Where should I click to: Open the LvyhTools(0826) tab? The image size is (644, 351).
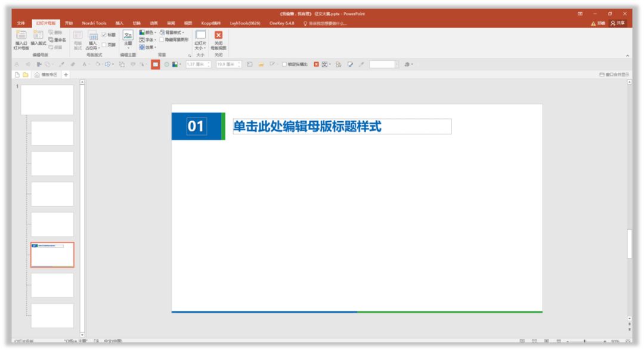click(x=245, y=23)
